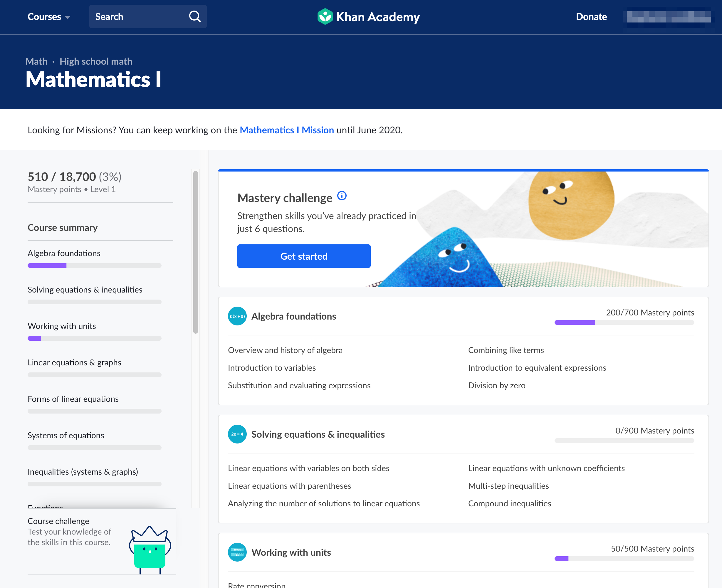Click the Algebra foundations unit icon
The height and width of the screenshot is (588, 722).
pos(237,316)
